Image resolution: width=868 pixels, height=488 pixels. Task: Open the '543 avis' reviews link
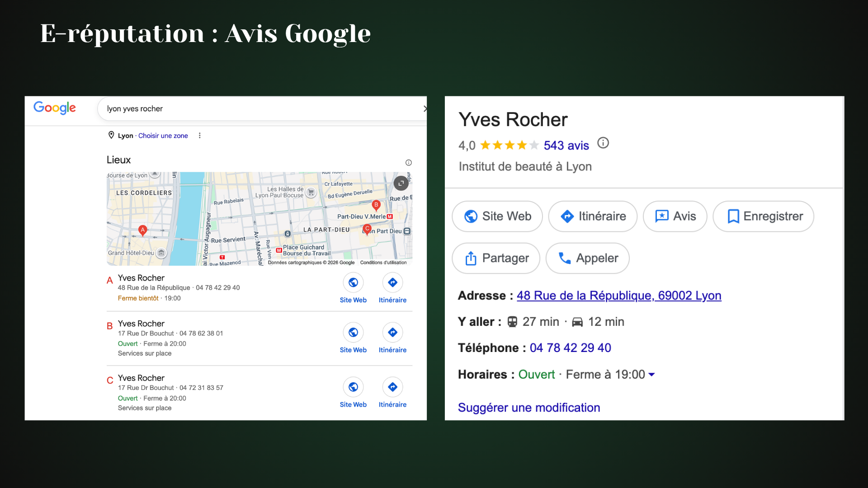click(566, 145)
